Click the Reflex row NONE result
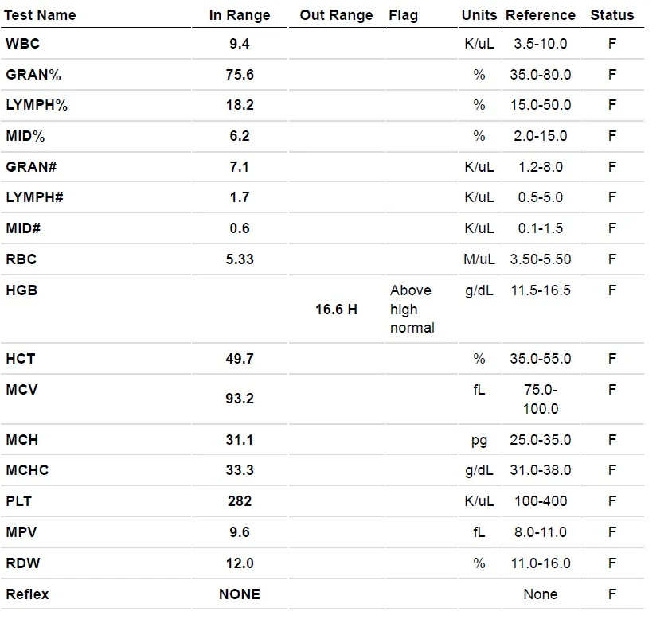Screen dimensions: 672x623 [240, 594]
